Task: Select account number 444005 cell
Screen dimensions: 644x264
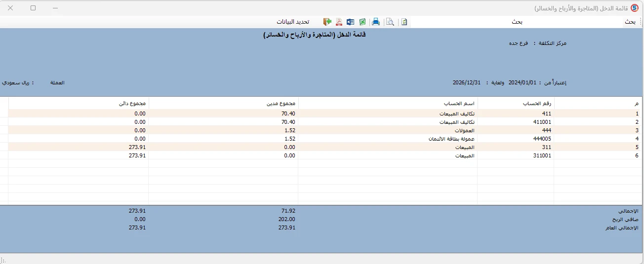Action: [x=516, y=139]
